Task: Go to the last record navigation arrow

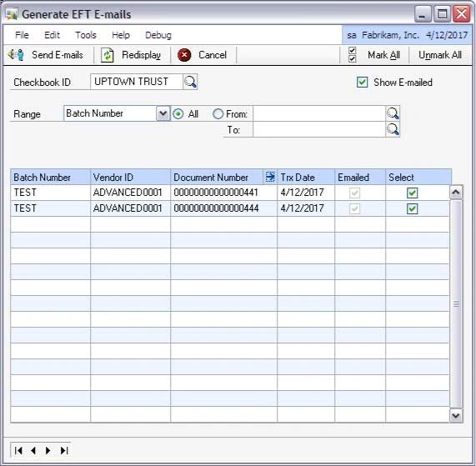Action: 64,450
